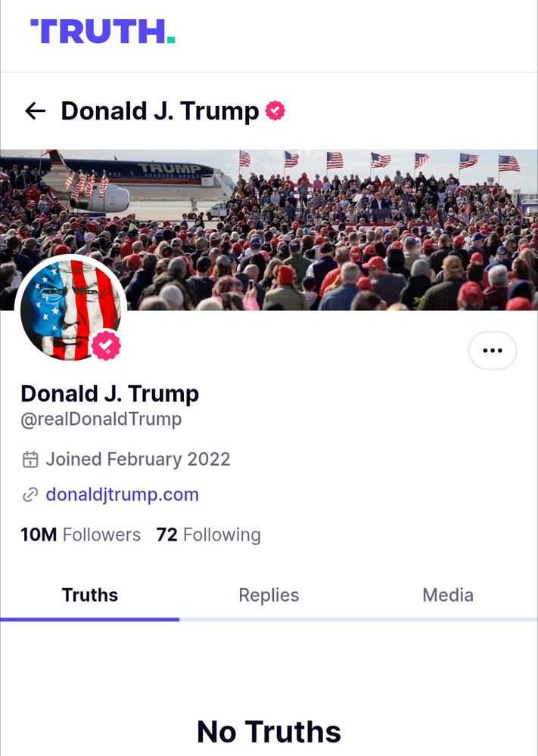Switch to the Replies tab
This screenshot has height=756, width=538.
(269, 596)
